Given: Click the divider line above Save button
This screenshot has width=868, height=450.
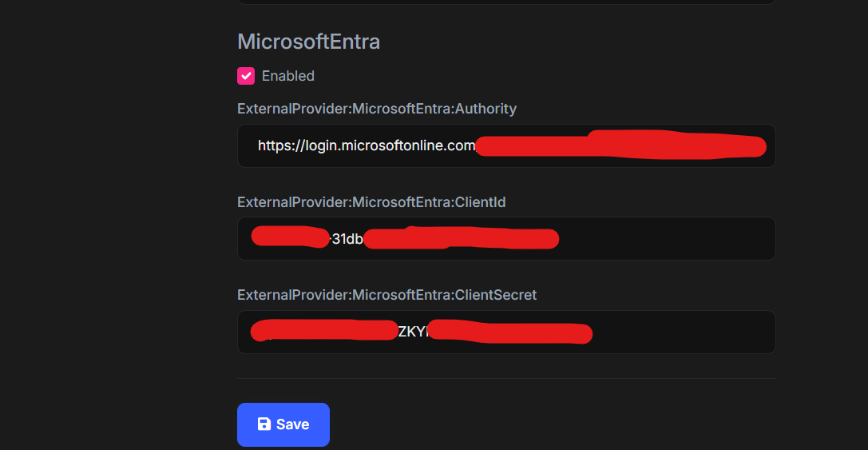Looking at the screenshot, I should [x=506, y=378].
